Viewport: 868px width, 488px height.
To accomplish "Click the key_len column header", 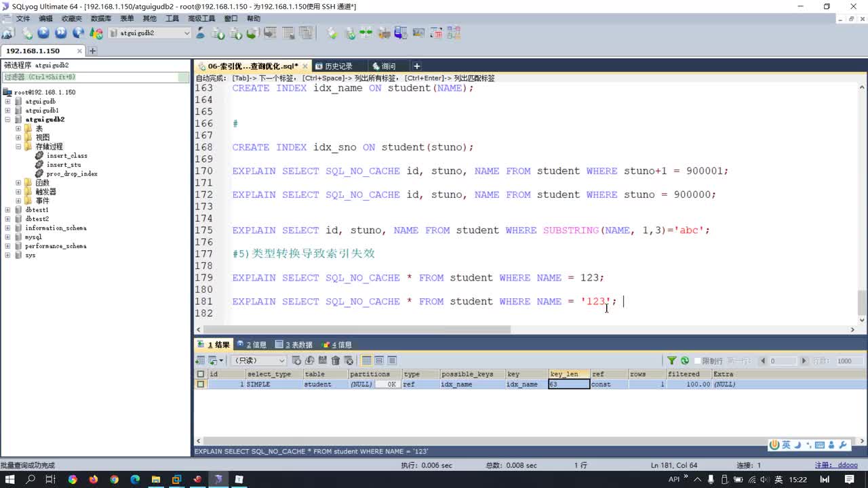I will click(564, 374).
